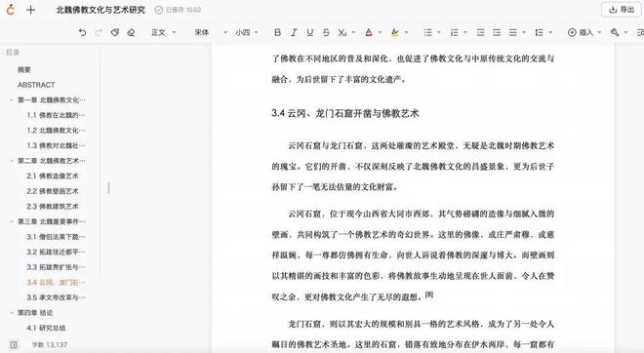Click the undo arrow icon
644x353 pixels.
pos(82,32)
